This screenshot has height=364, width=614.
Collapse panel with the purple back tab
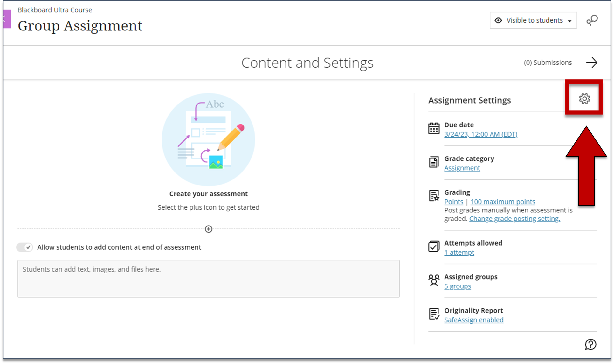[7, 19]
